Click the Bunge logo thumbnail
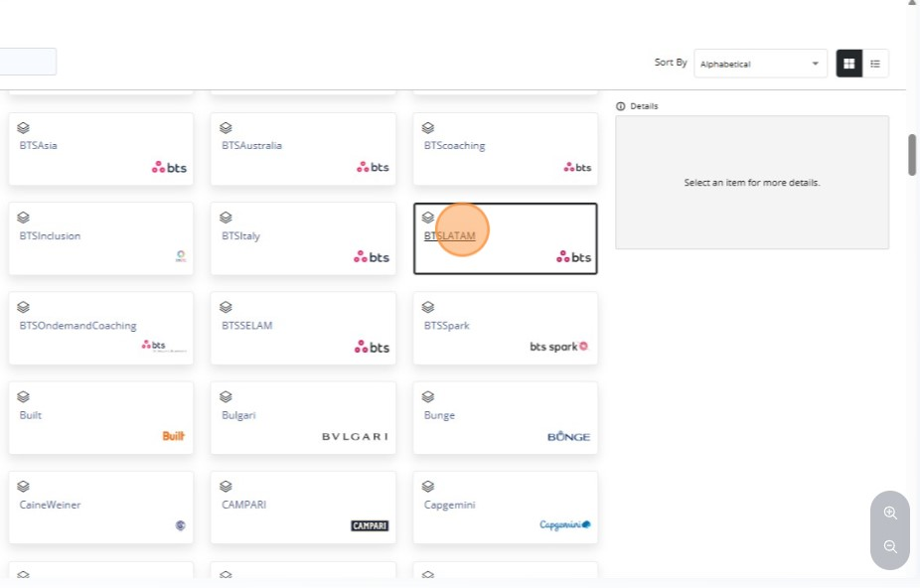920x588 pixels. [x=568, y=436]
